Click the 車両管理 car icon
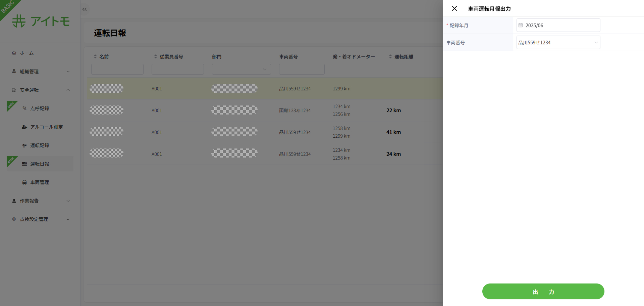The height and width of the screenshot is (306, 644). coord(24,182)
